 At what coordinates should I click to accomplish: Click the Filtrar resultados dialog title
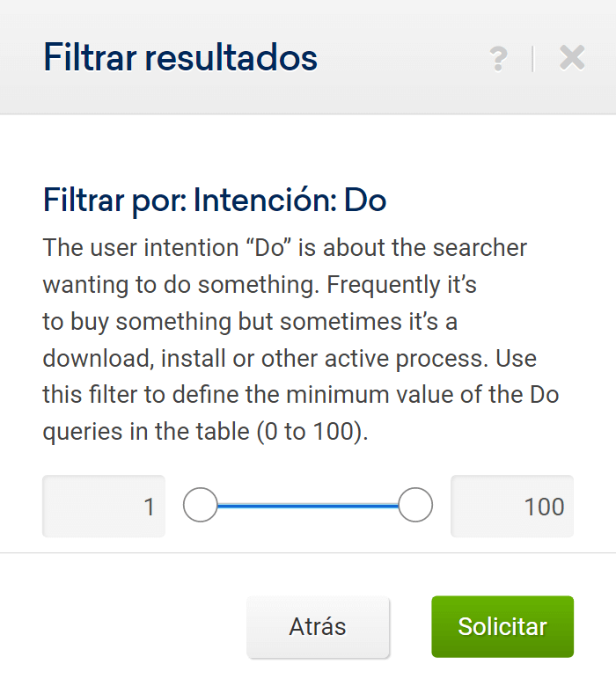pos(180,59)
